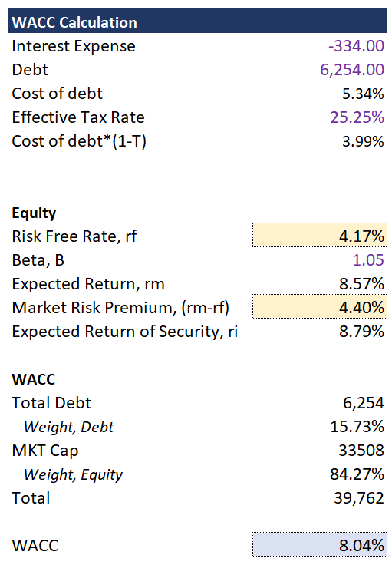Click the Risk Free Rate 4.17% input

point(320,236)
